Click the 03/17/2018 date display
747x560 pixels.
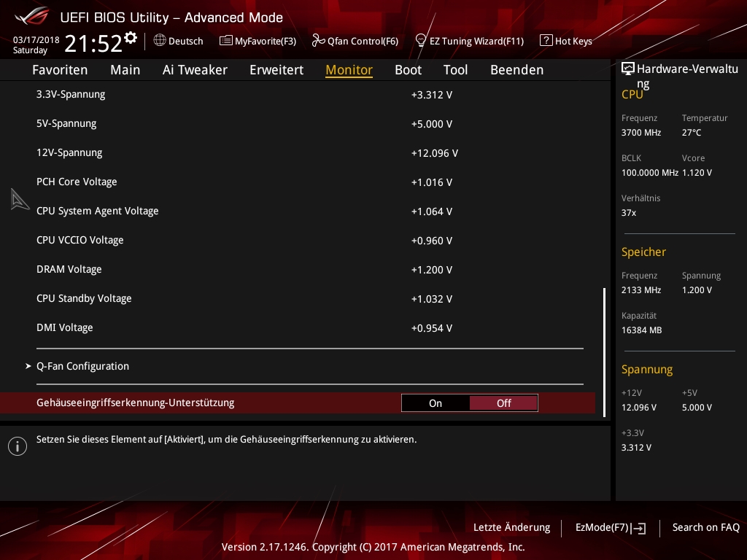tap(36, 40)
